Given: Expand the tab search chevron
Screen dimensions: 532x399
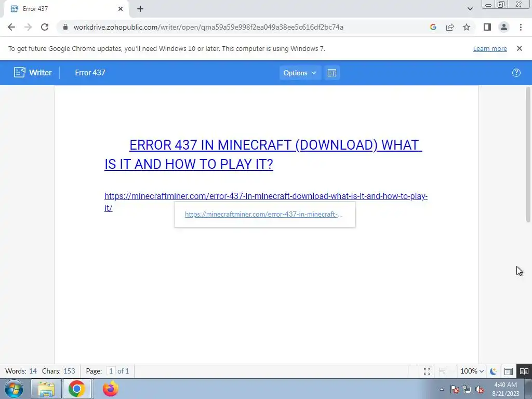Looking at the screenshot, I should click(470, 9).
